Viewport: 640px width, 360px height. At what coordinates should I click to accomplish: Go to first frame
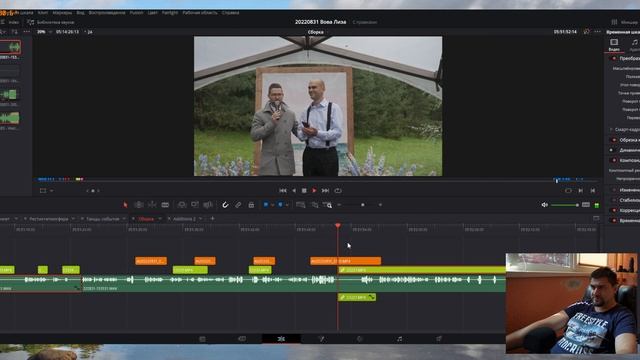coord(282,191)
